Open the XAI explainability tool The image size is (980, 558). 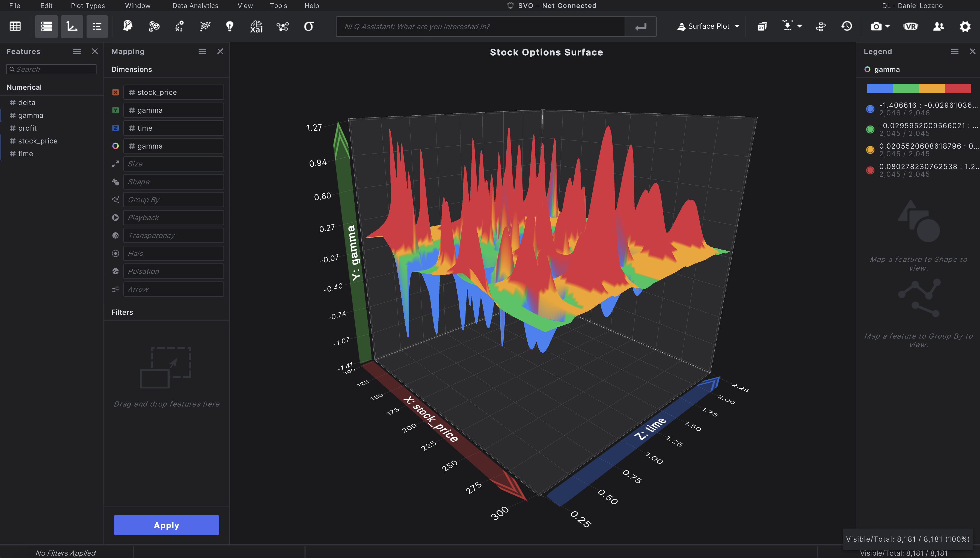256,26
